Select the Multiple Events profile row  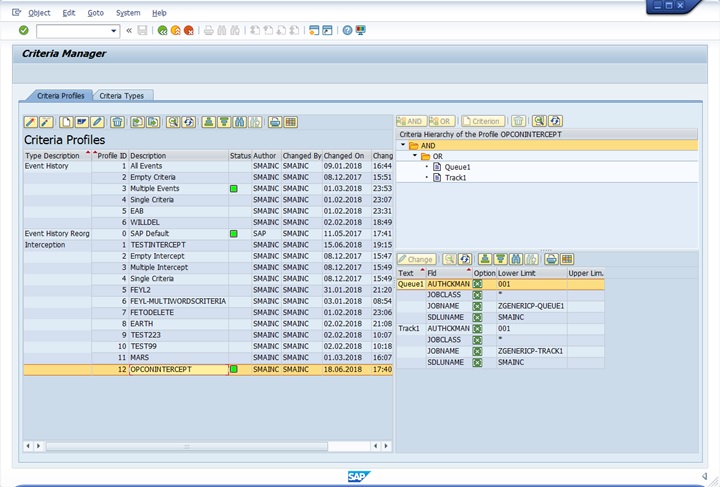208,188
